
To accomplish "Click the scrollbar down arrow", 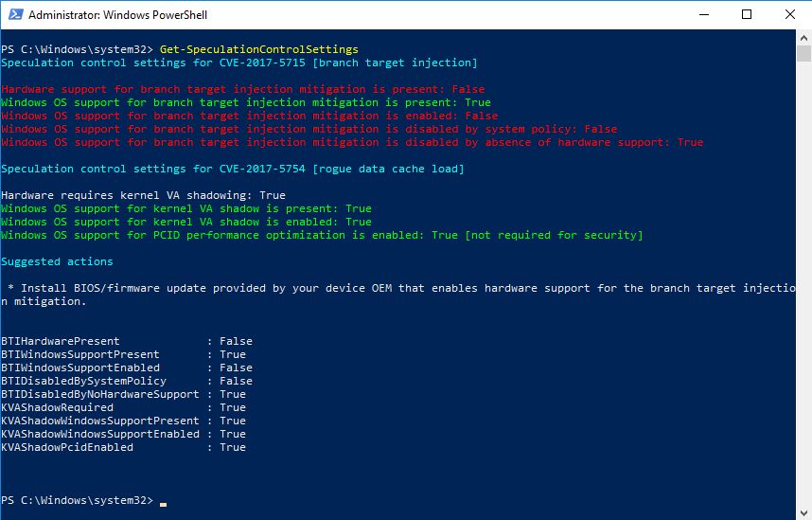I will (804, 512).
